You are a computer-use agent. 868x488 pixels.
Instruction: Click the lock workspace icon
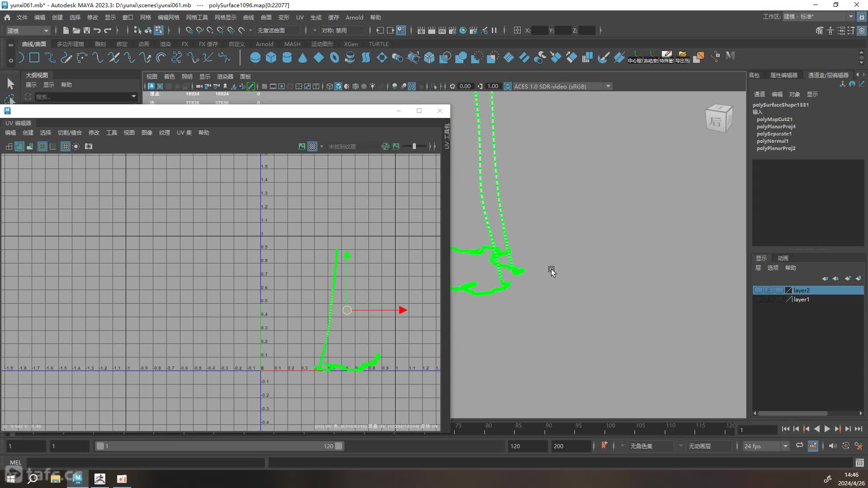[862, 17]
